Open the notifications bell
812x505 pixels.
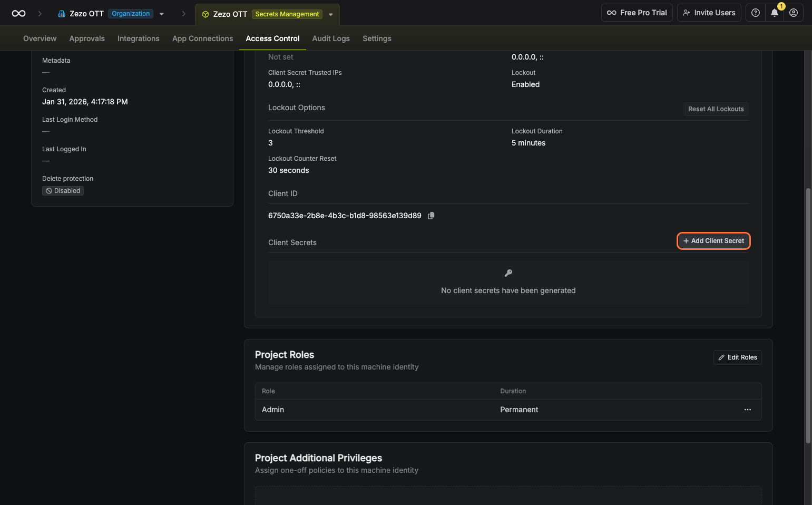click(x=774, y=13)
